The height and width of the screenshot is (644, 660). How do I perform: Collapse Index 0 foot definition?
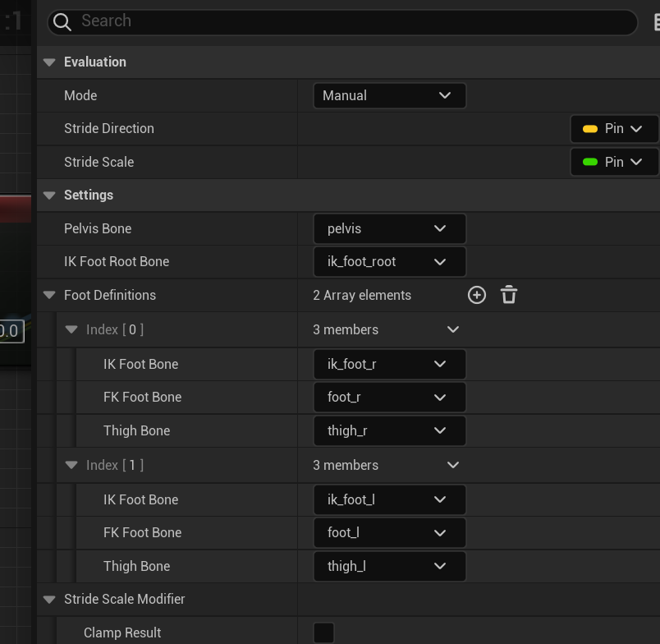tap(71, 329)
